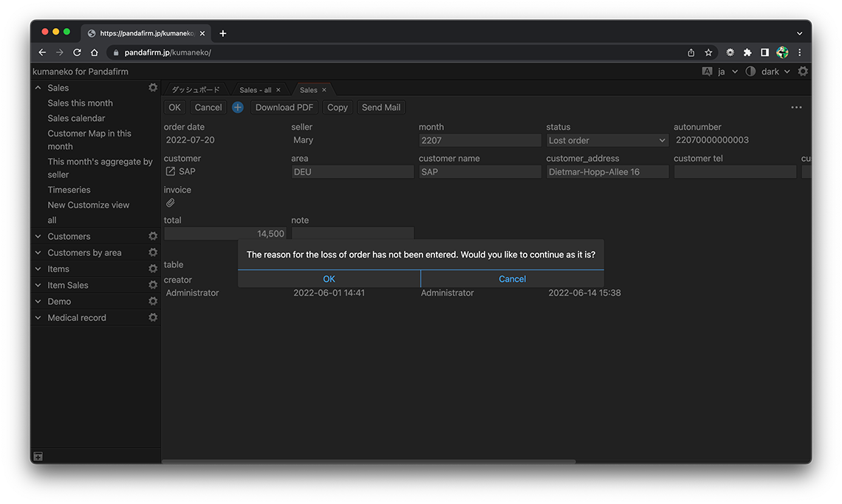Click add panel icon at sidebar bottom
Viewport: 842px width, 504px height.
click(x=38, y=457)
